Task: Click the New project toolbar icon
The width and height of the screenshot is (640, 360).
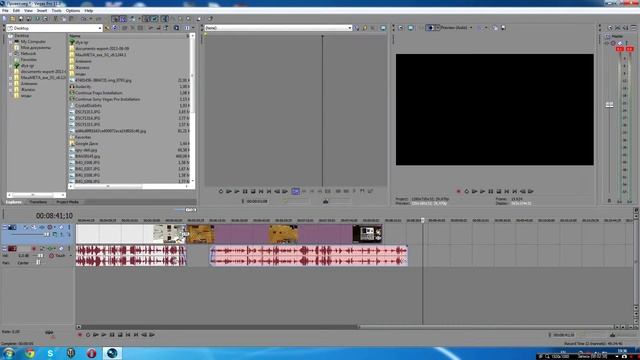Action: (5, 18)
